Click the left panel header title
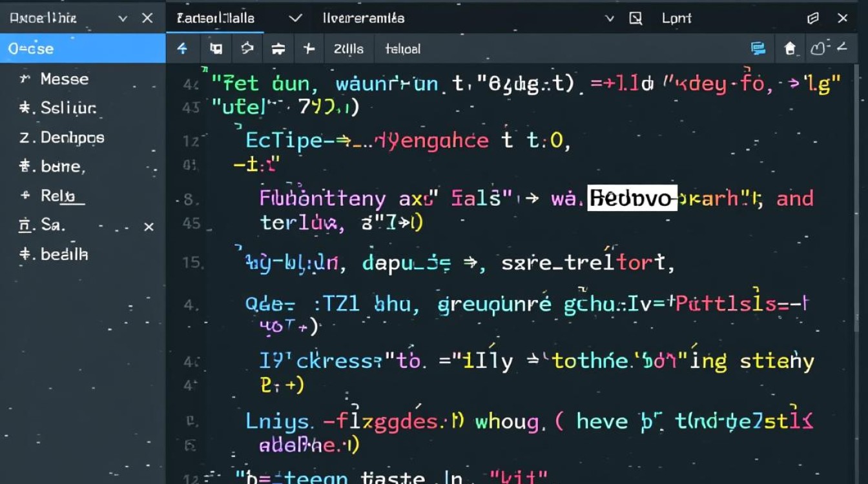Screen dimensions: 868x484 pos(43,18)
